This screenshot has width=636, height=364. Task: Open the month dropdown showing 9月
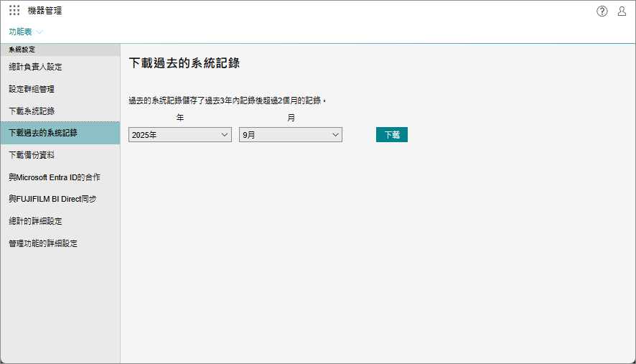pyautogui.click(x=290, y=135)
